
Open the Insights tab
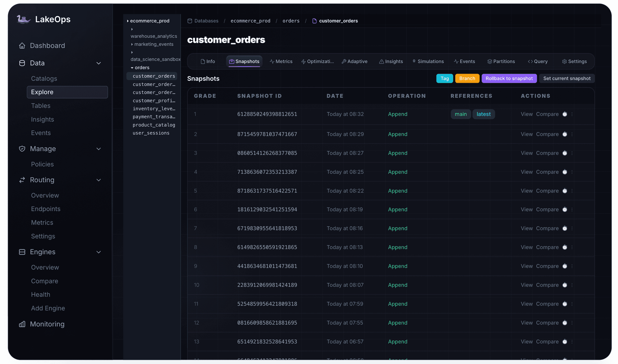[x=391, y=61]
